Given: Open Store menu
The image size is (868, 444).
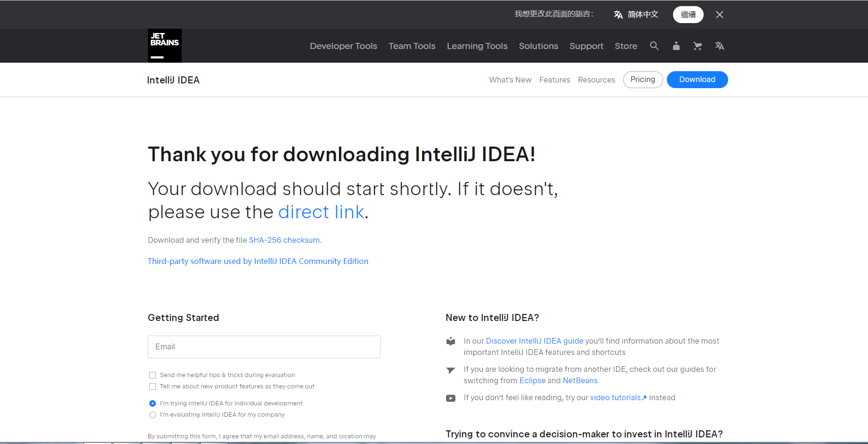Looking at the screenshot, I should (626, 46).
